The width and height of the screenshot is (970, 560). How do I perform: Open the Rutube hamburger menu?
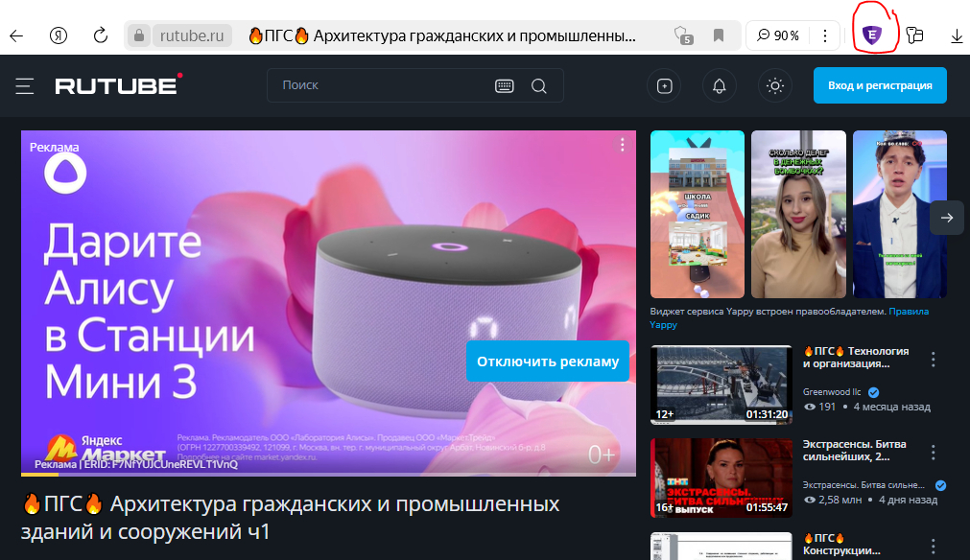pyautogui.click(x=25, y=86)
